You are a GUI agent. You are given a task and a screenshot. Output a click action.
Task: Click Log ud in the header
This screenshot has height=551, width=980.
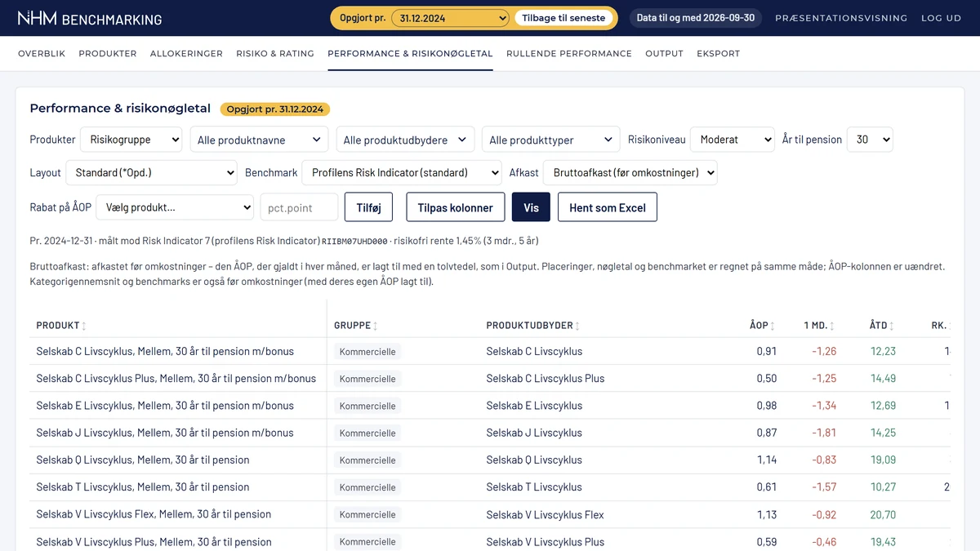(941, 18)
